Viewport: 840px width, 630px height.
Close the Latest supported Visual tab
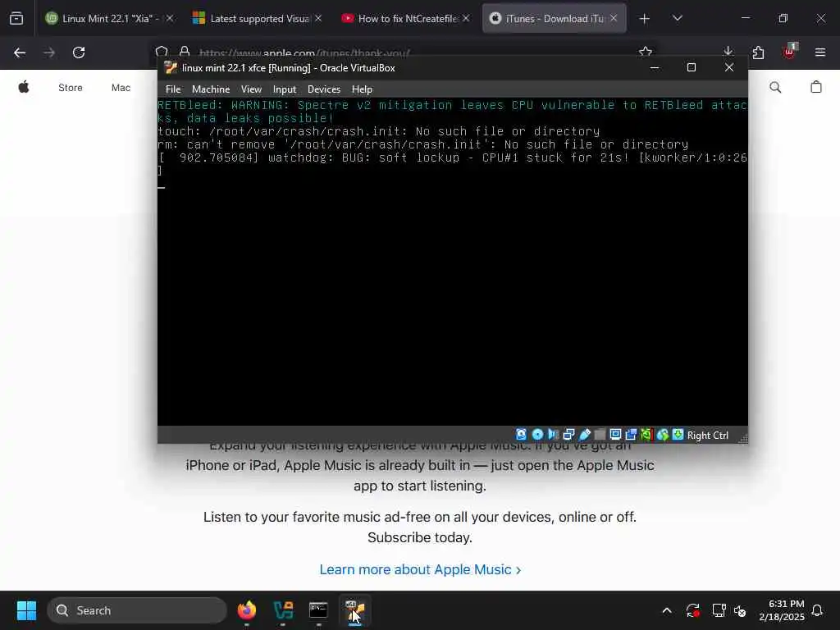318,18
